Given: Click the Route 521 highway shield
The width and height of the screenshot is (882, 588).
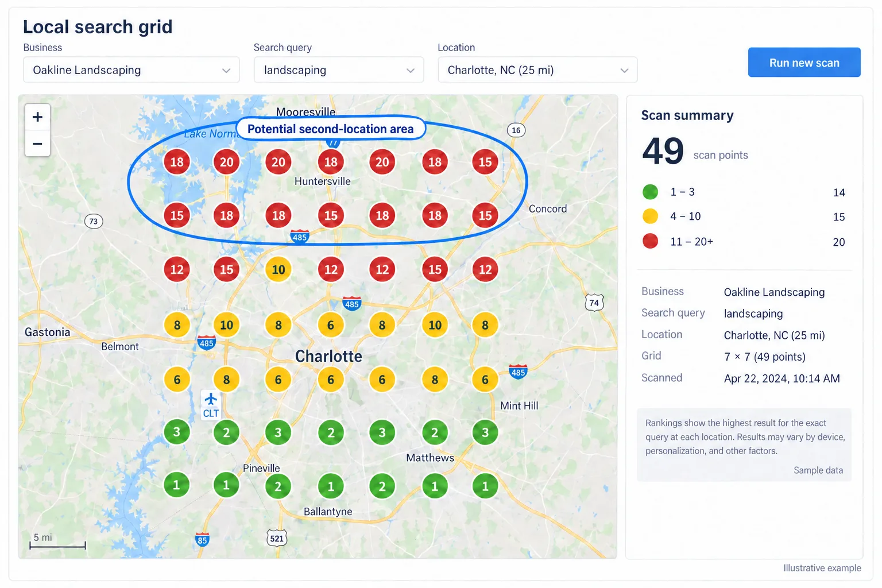Looking at the screenshot, I should pyautogui.click(x=277, y=538).
